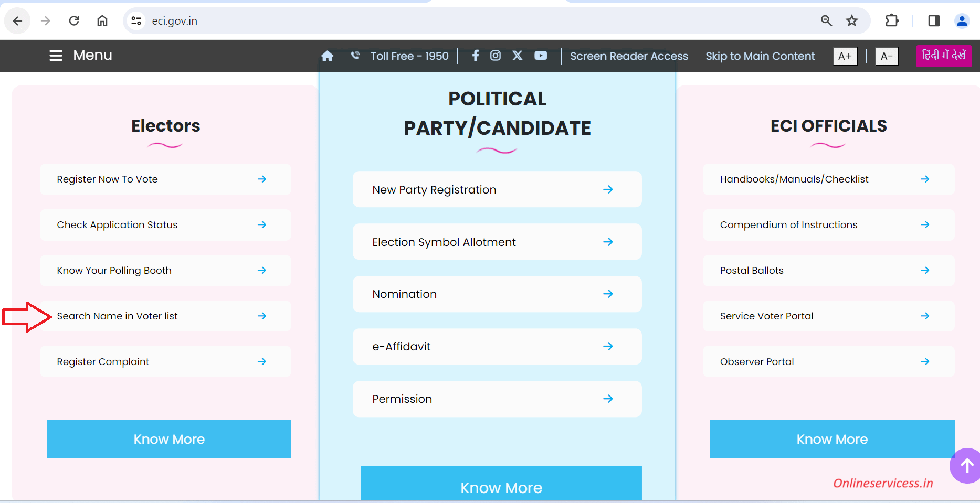Click arrow next to Election Symbol Allotment
980x503 pixels.
pos(608,242)
